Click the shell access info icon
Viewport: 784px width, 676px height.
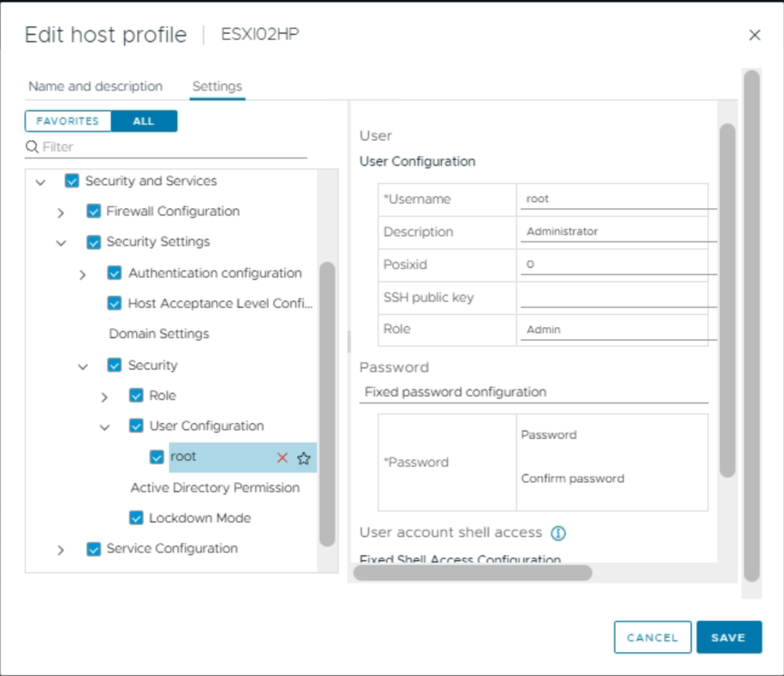point(558,533)
